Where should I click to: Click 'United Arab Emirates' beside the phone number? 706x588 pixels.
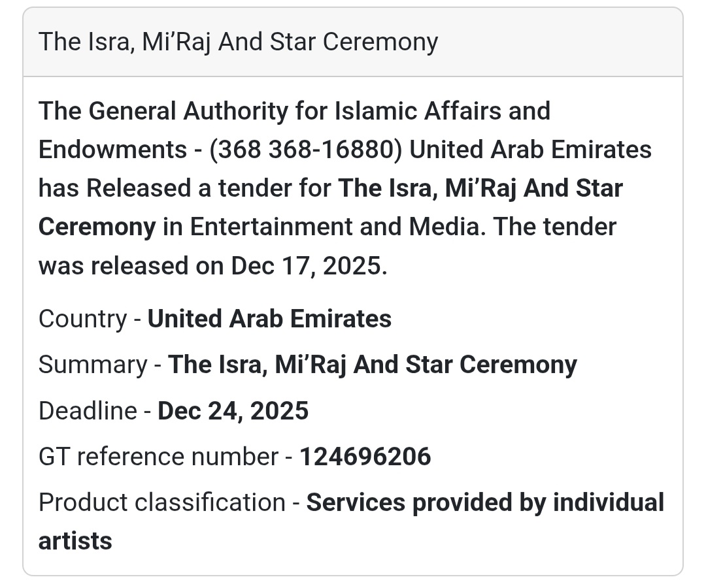(530, 150)
